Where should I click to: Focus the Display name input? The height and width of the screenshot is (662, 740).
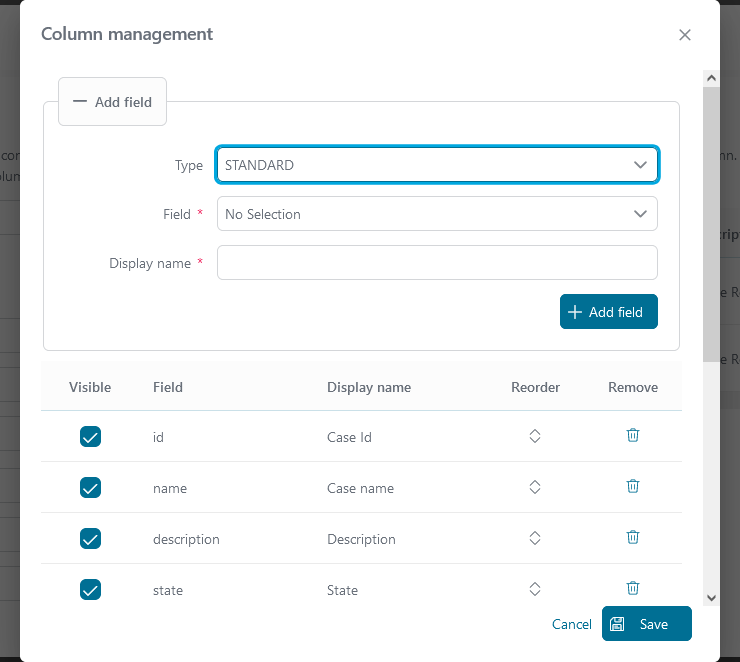tap(437, 262)
